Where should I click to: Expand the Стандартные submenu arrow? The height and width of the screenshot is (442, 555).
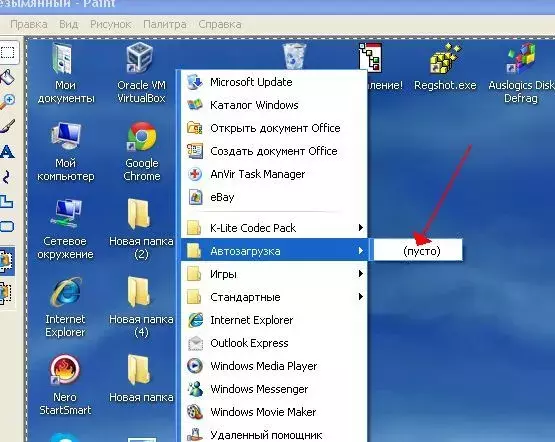point(360,297)
